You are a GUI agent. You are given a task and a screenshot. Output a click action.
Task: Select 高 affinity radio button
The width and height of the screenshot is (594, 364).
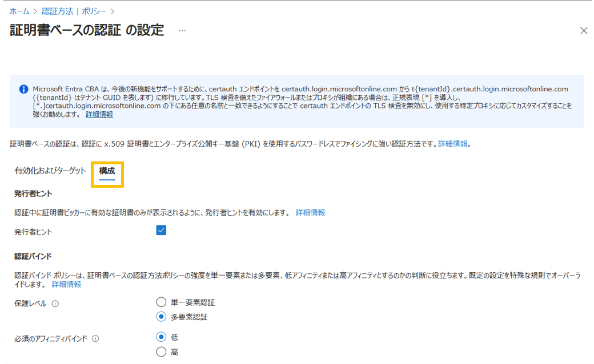pyautogui.click(x=161, y=351)
